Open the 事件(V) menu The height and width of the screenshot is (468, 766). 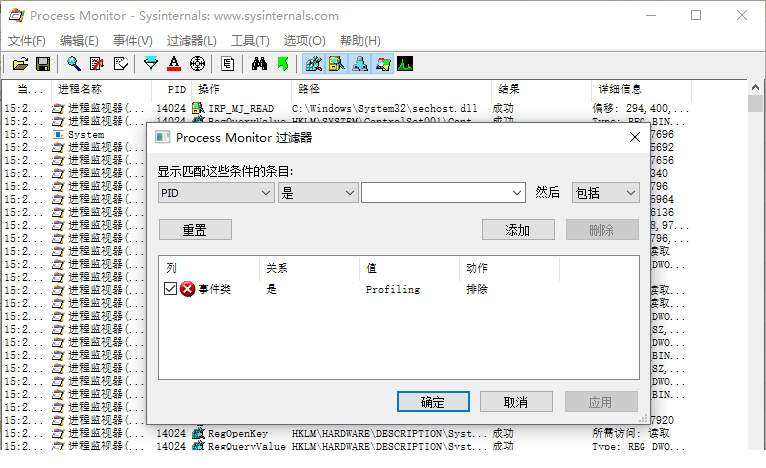pos(133,41)
